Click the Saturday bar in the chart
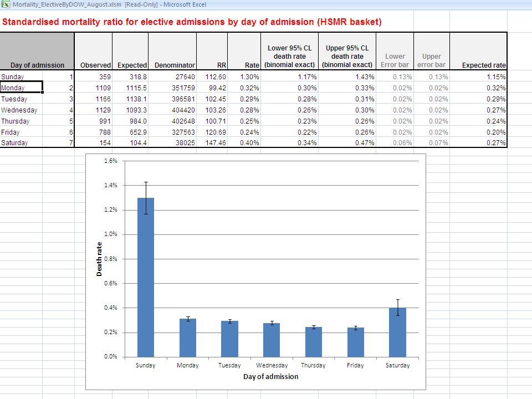 (x=398, y=332)
